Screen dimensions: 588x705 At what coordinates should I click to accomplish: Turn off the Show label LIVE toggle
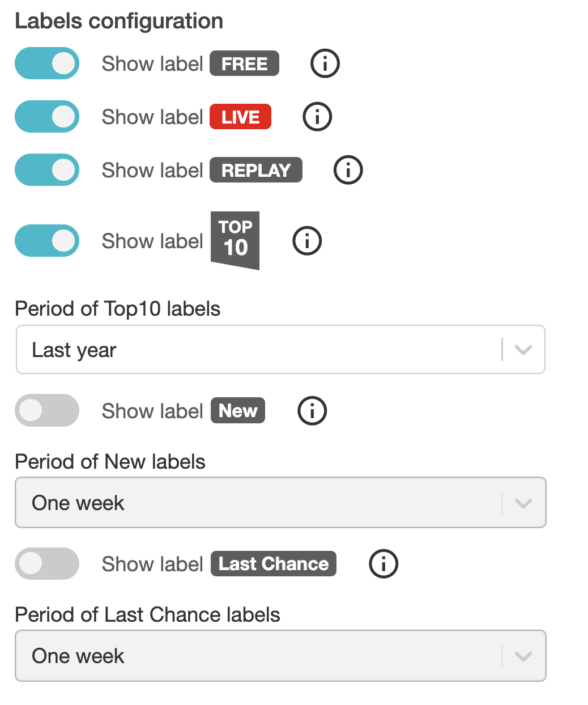click(47, 117)
